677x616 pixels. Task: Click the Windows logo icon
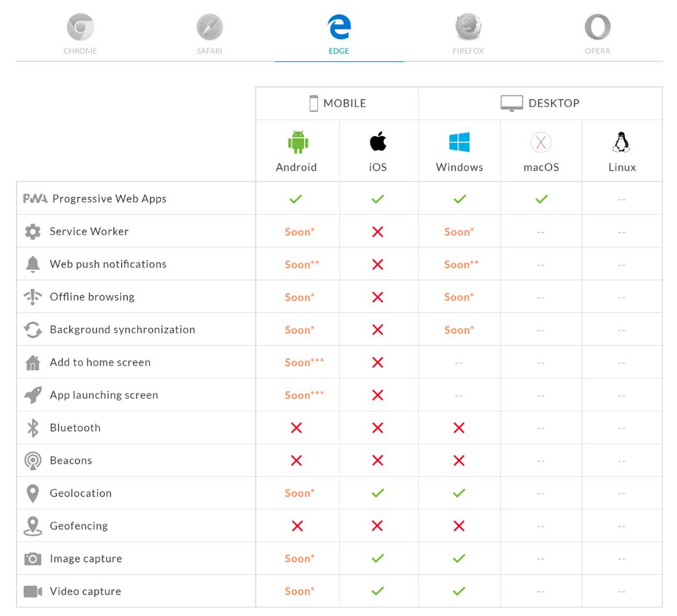(x=459, y=142)
